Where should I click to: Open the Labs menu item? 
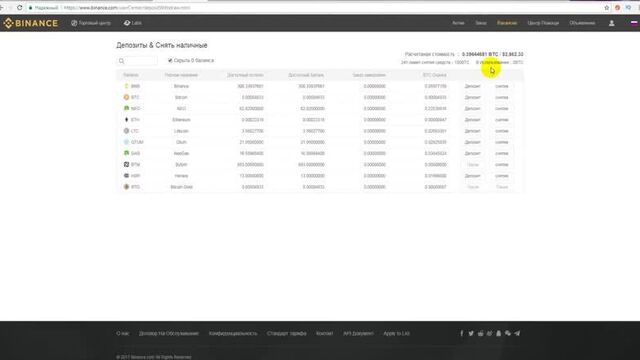pyautogui.click(x=133, y=23)
